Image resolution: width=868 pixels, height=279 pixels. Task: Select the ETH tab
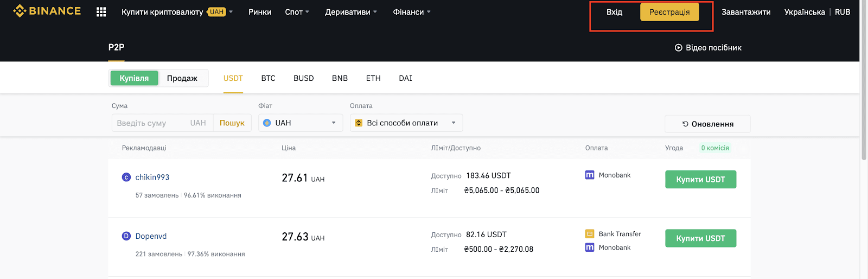[x=373, y=78]
